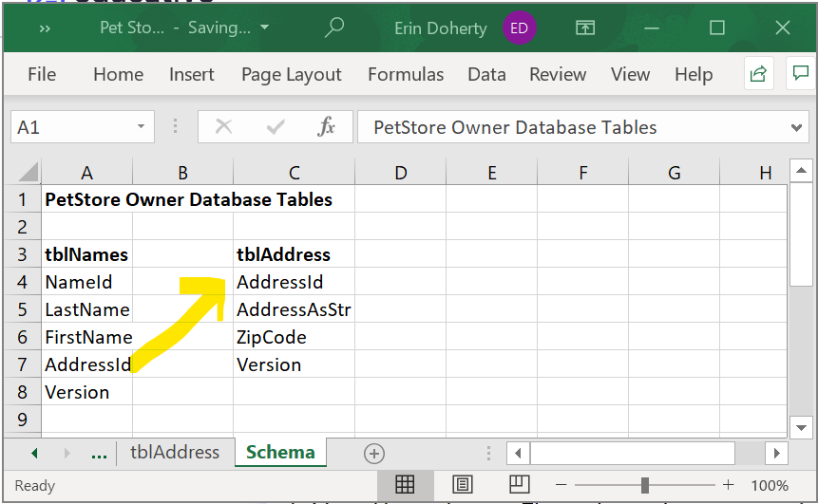Select the NameId cell
The image size is (818, 504).
click(86, 282)
